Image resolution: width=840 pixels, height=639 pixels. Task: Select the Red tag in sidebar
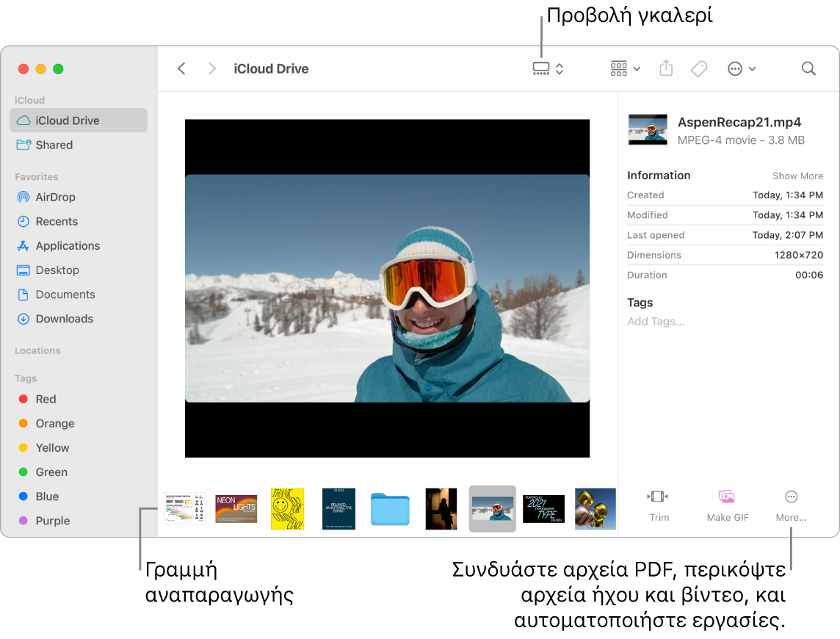click(x=46, y=399)
